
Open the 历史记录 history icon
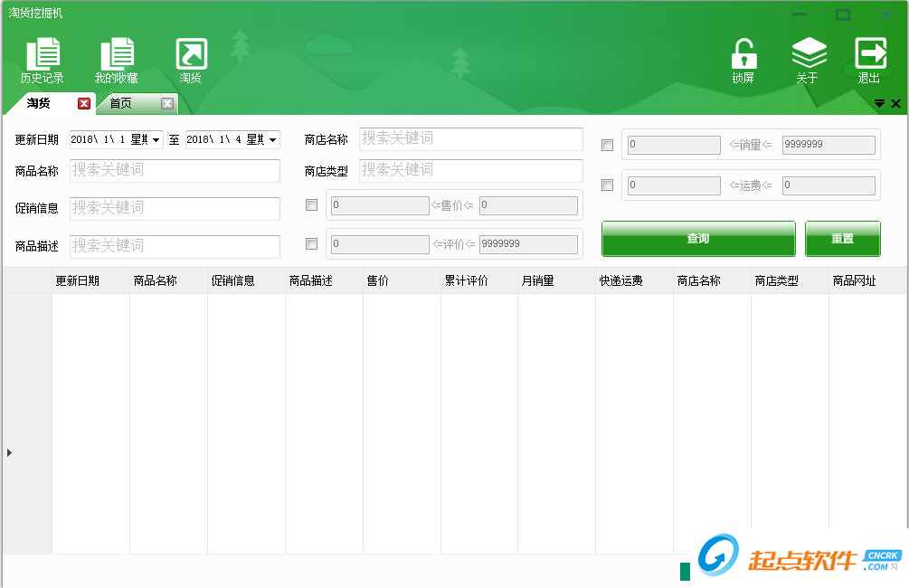point(43,61)
